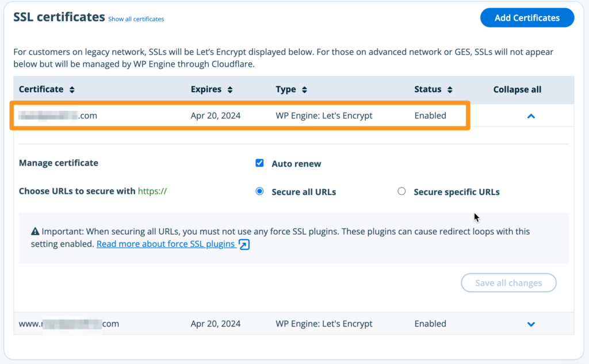The height and width of the screenshot is (364, 589).
Task: Click the warning triangle icon before Important
Action: point(35,232)
